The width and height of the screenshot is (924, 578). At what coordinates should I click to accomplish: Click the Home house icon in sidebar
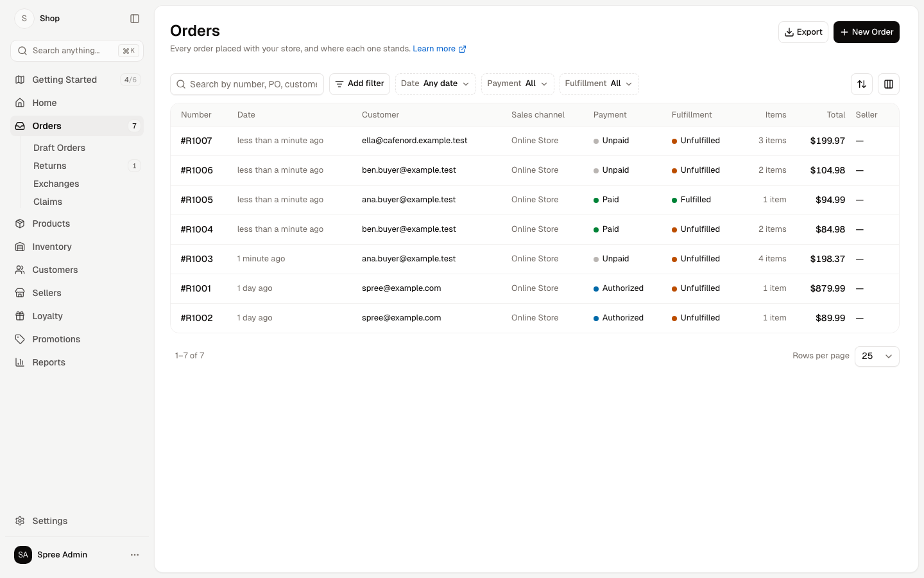(20, 103)
